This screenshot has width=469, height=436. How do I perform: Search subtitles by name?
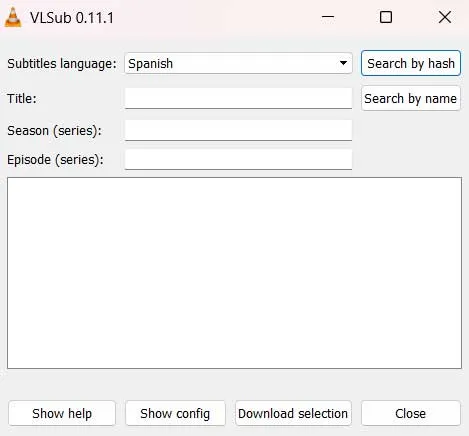click(411, 98)
